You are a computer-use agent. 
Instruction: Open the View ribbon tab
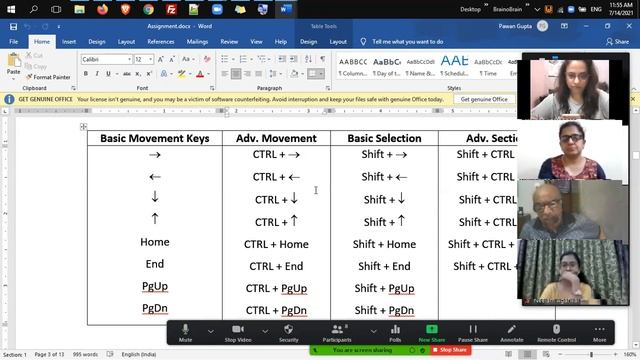click(256, 42)
